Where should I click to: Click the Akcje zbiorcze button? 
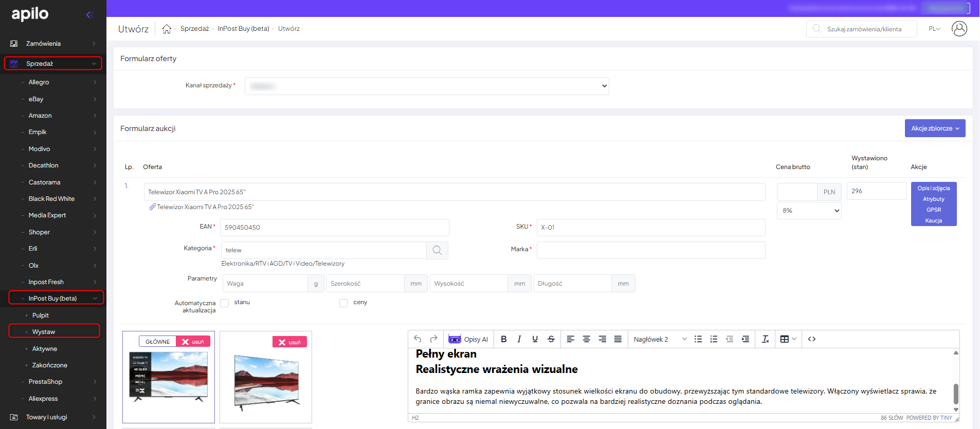(934, 128)
